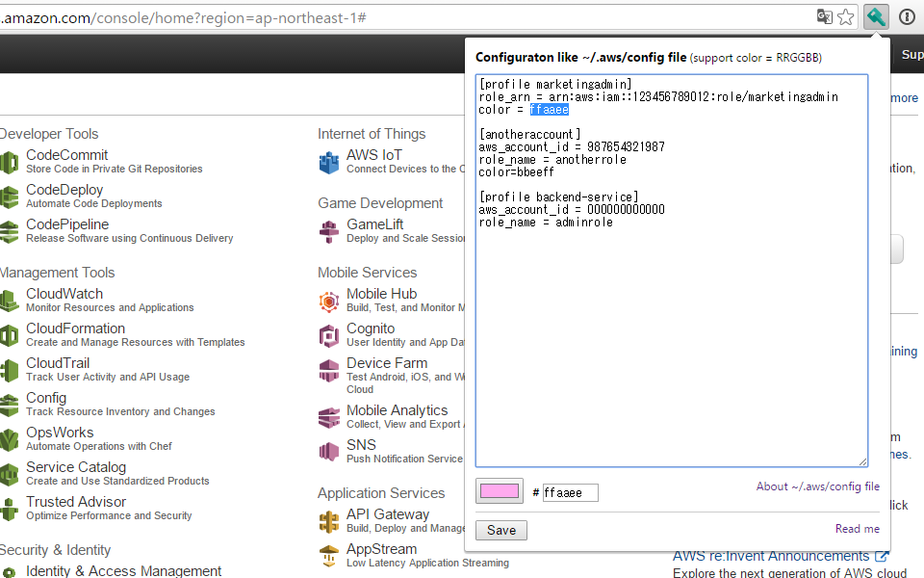Open the page info icon
924x578 pixels.
[906, 16]
